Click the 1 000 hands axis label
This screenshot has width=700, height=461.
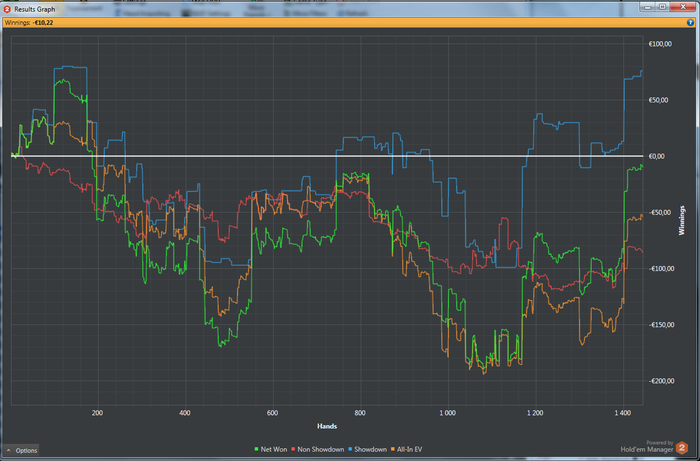(447, 413)
